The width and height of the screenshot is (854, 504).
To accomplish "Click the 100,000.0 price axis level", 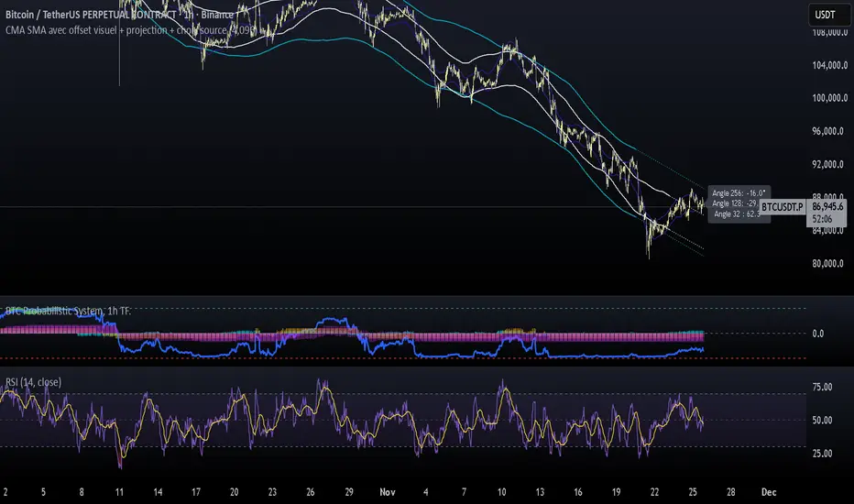I will tap(827, 98).
